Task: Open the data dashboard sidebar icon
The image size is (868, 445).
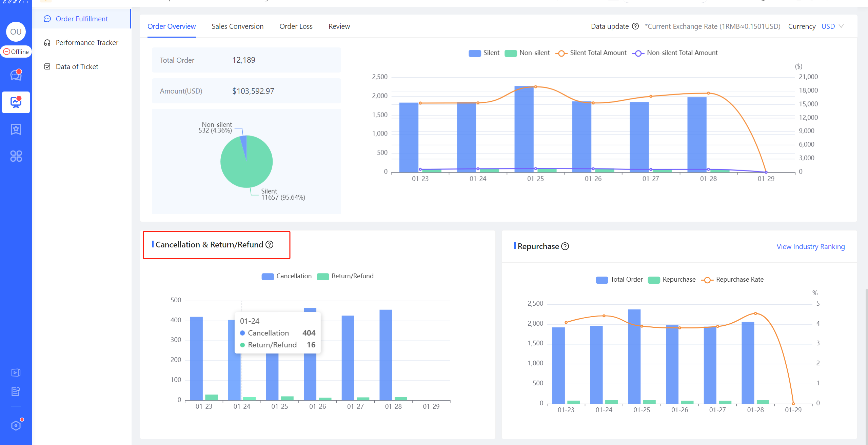Action: click(x=16, y=102)
